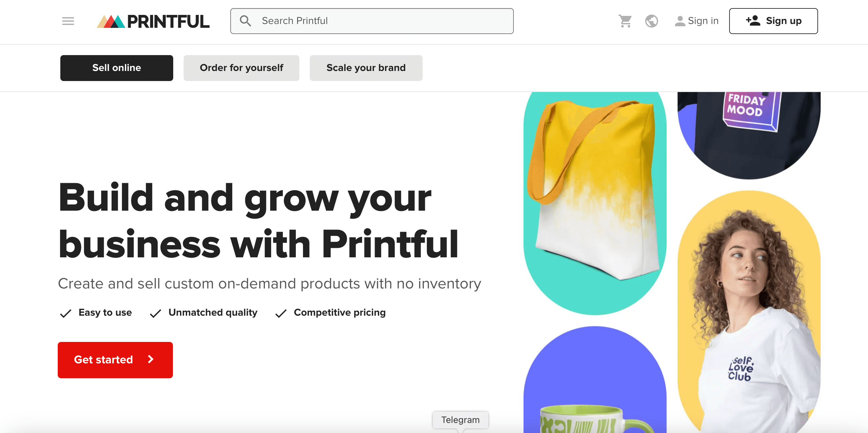Click the Get started red button
This screenshot has width=868, height=433.
tap(115, 359)
